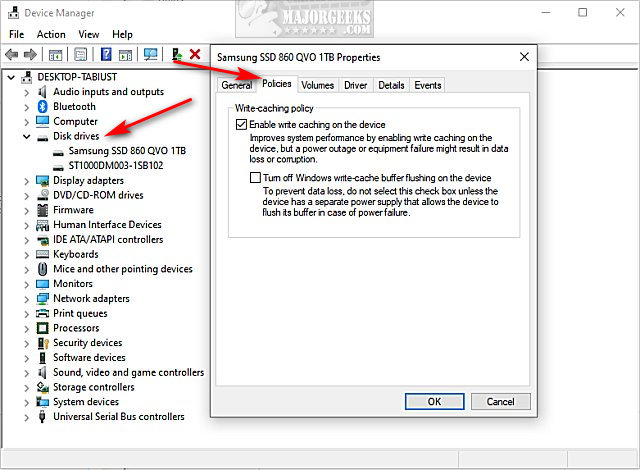Select the Keyboards tree label
The height and width of the screenshot is (470, 640).
[x=76, y=254]
